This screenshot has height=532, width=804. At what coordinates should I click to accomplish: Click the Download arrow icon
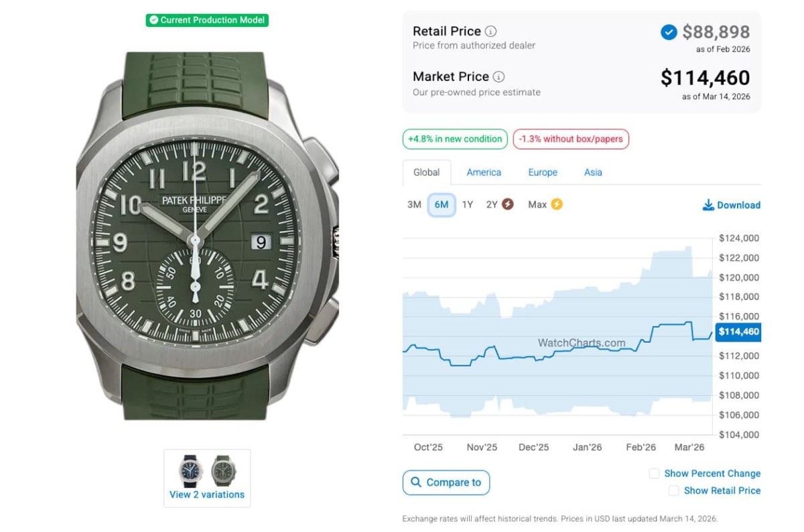tap(708, 205)
